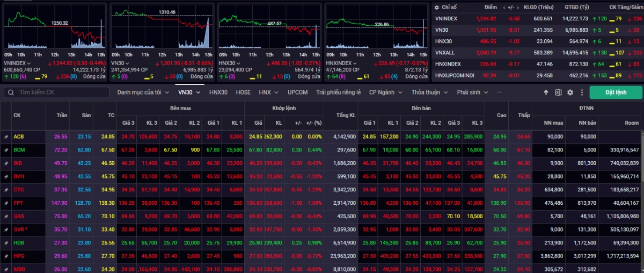
Task: Sort by the Trần column header
Action: coord(61,115)
